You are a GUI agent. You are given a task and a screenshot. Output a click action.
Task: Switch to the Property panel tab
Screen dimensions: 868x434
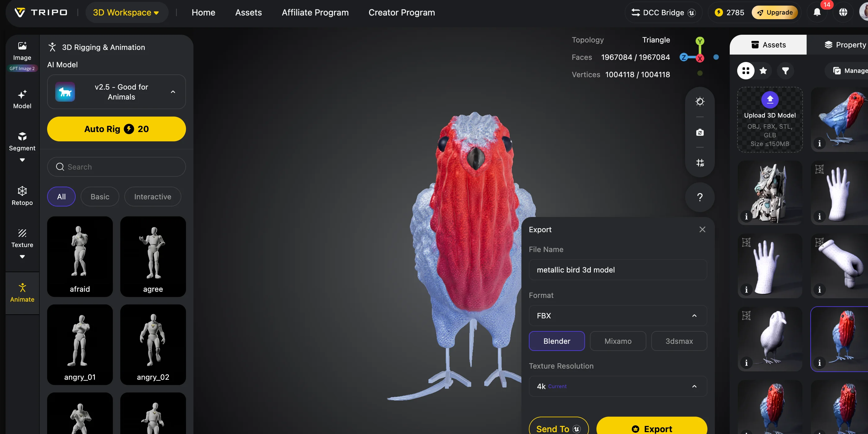tap(844, 45)
